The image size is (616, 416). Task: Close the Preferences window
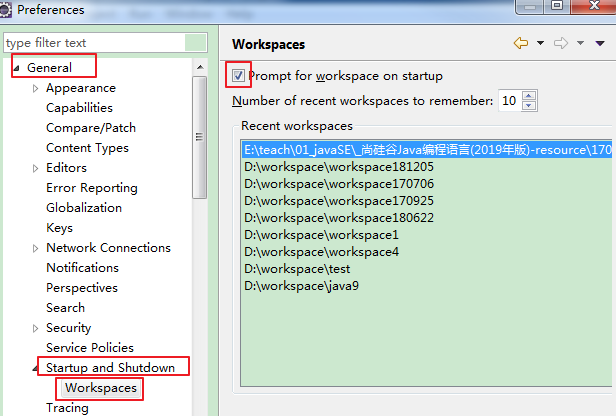click(x=594, y=6)
